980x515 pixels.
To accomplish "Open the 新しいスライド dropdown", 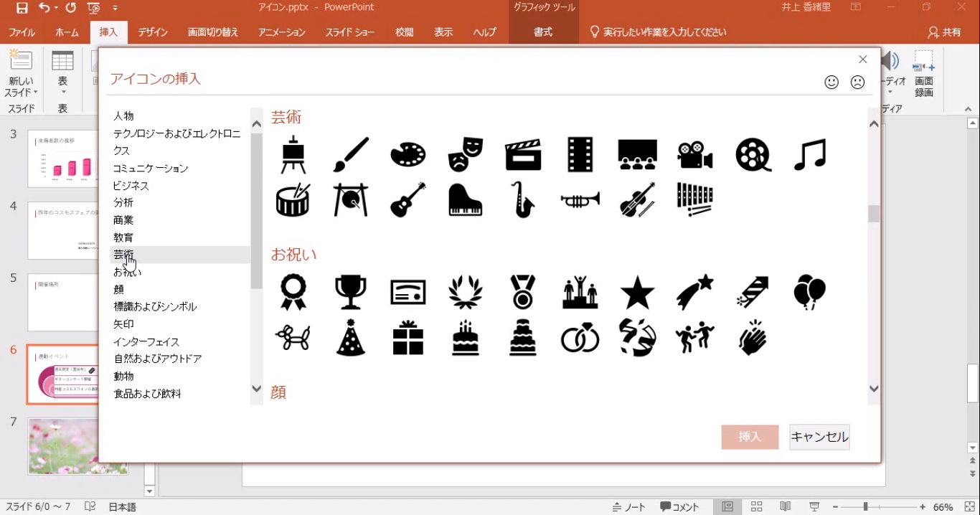I will coord(21,88).
